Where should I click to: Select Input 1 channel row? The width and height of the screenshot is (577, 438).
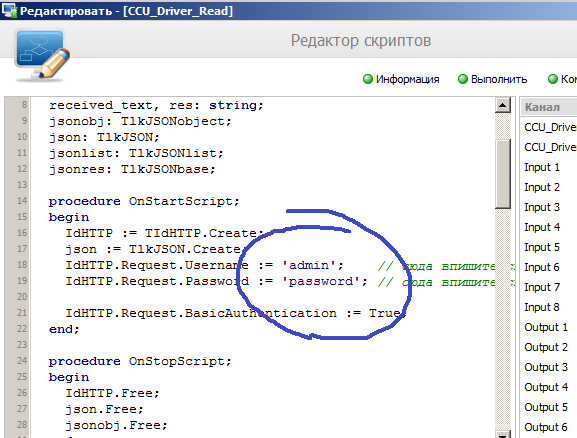(549, 167)
